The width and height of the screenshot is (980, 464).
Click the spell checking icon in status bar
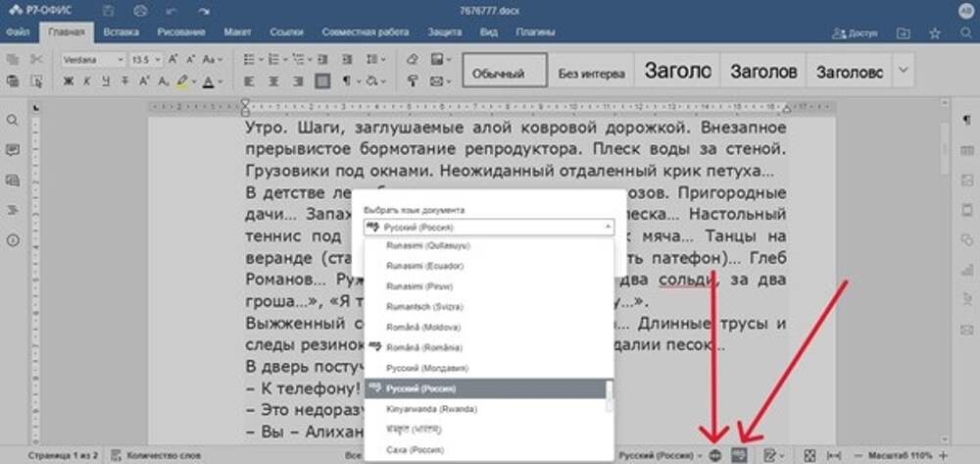(x=741, y=455)
